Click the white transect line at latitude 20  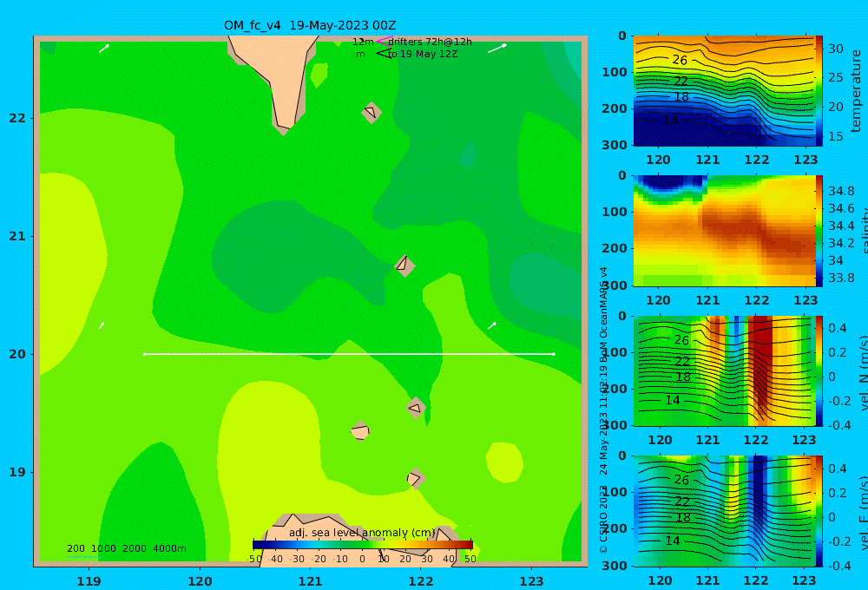click(349, 354)
